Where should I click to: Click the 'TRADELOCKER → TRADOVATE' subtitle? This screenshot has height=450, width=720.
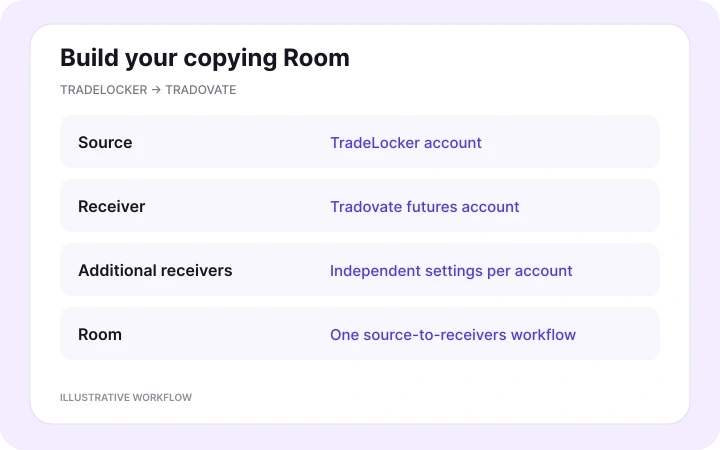point(148,90)
